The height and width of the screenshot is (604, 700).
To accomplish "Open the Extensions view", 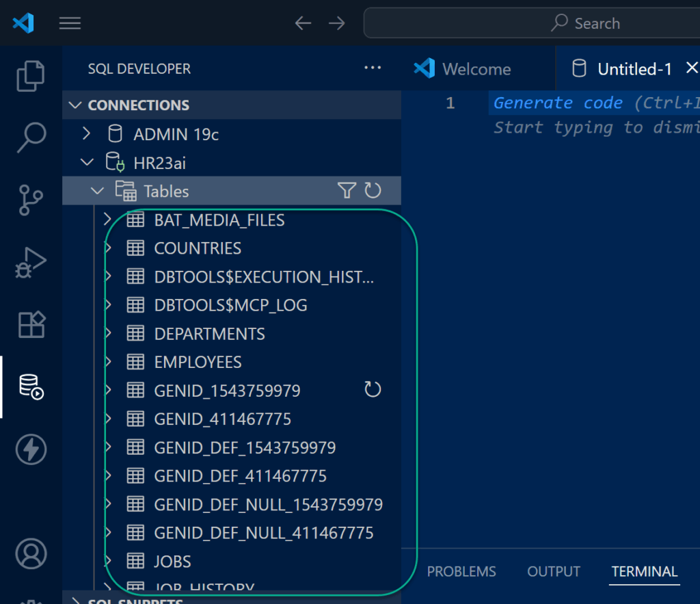I will coord(31,325).
